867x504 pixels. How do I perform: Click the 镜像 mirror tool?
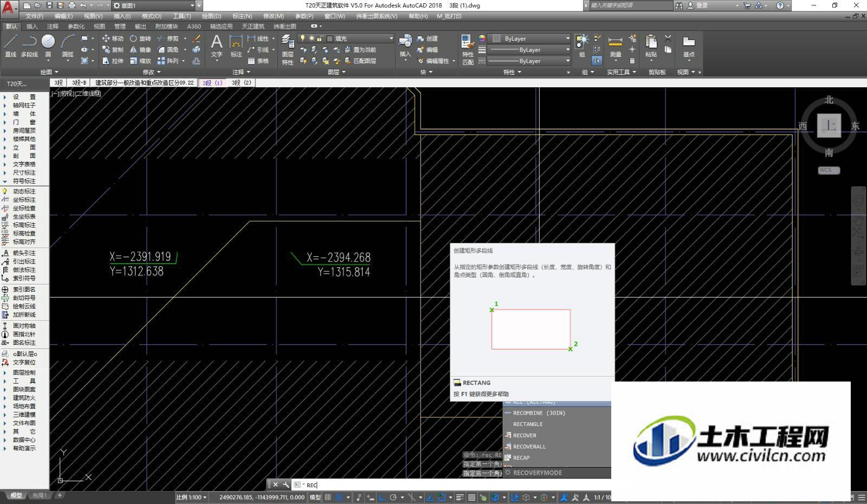point(140,50)
